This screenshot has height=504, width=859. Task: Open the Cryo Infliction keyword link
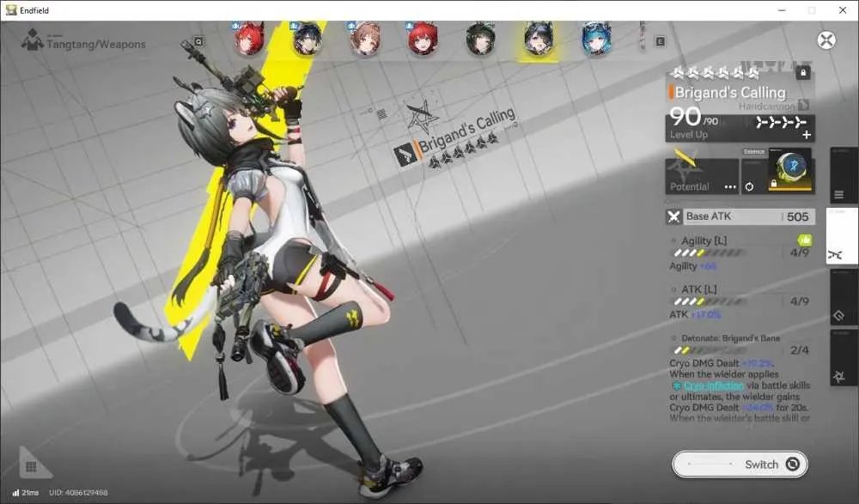tap(713, 386)
